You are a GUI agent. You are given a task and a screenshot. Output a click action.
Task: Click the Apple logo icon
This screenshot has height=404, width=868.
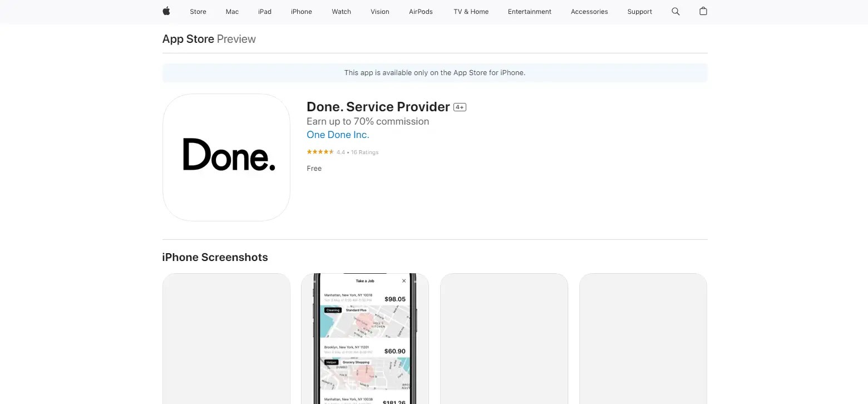coord(166,11)
